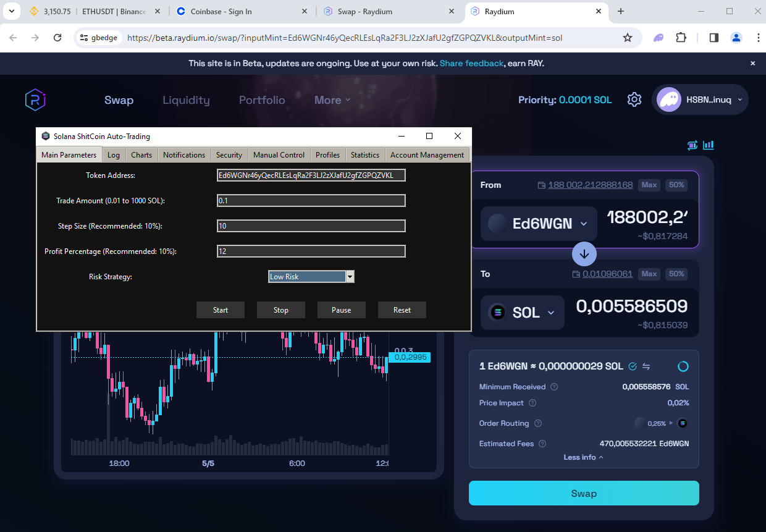Open the Security tab

pos(229,155)
